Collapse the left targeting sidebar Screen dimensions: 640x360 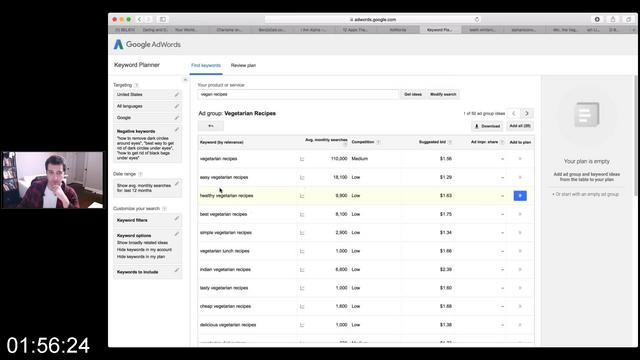[185, 80]
